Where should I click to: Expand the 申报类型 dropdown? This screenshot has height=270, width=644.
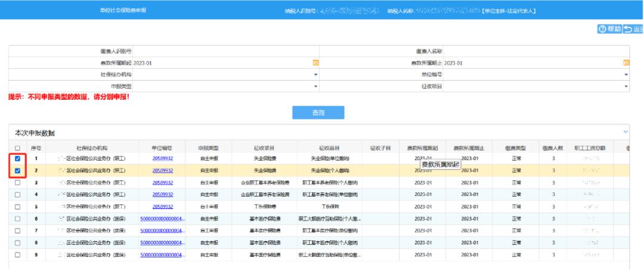(x=316, y=87)
